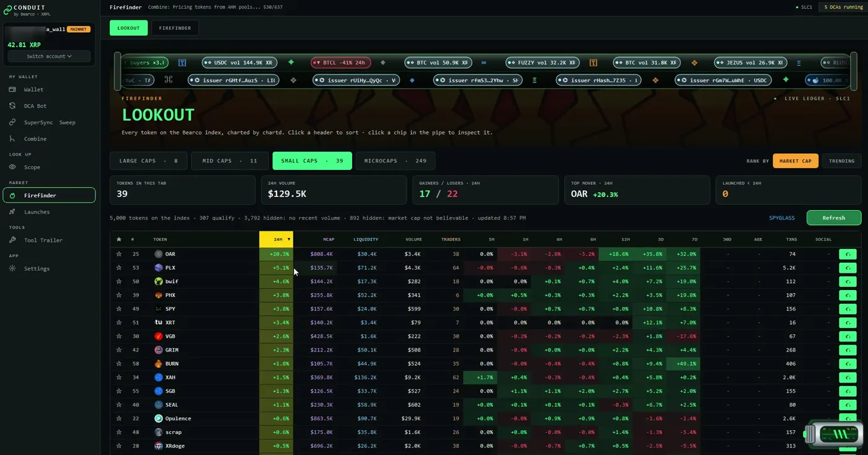Sort the table by TRADERS header

pos(451,239)
